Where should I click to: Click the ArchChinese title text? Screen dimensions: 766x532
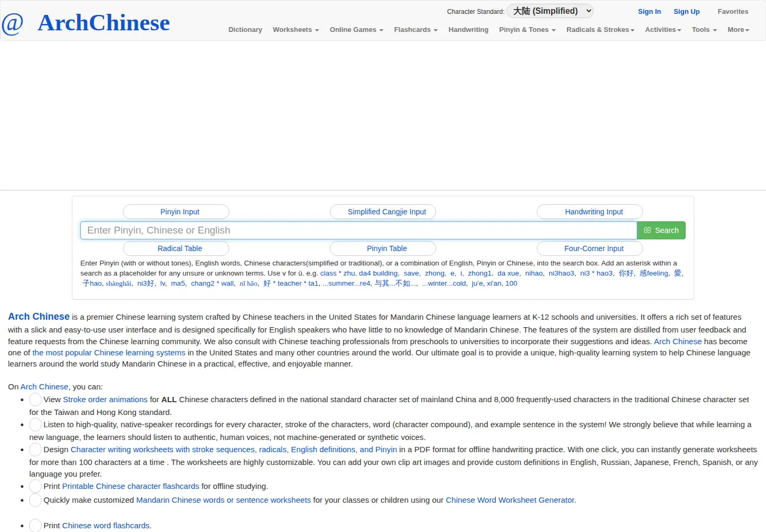pyautogui.click(x=104, y=23)
